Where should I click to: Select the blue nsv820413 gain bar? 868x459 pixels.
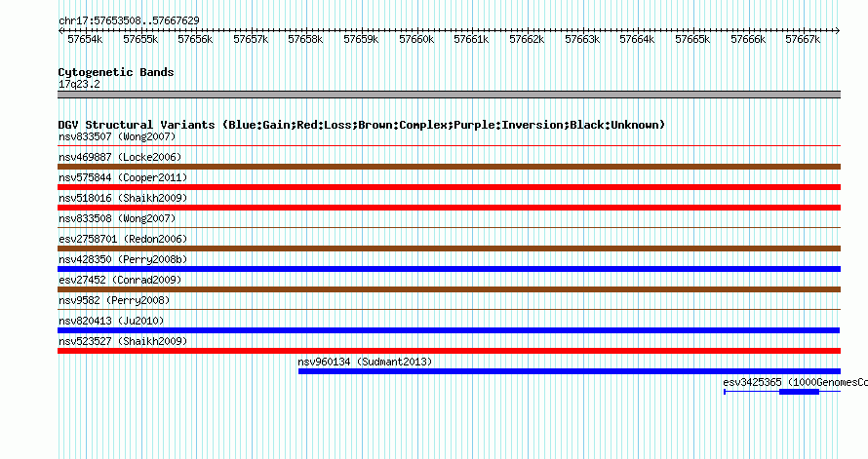(x=449, y=330)
